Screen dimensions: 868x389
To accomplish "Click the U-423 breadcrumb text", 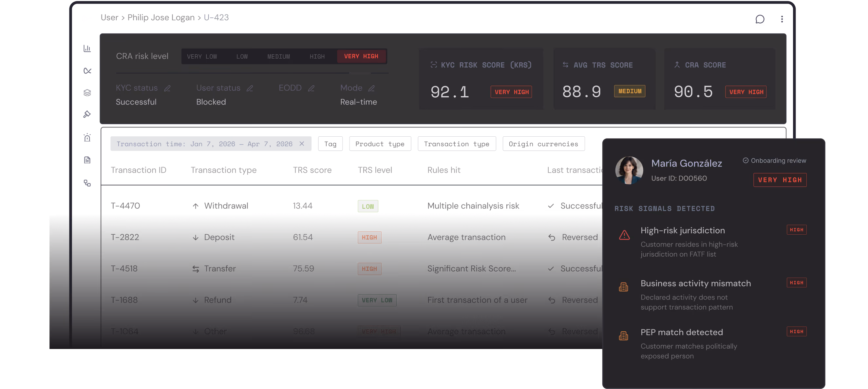I will coord(216,17).
